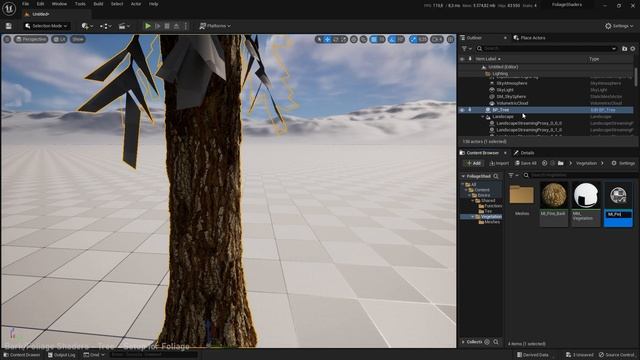The image size is (640, 360).
Task: Open Content Browser Settings
Action: (x=623, y=163)
